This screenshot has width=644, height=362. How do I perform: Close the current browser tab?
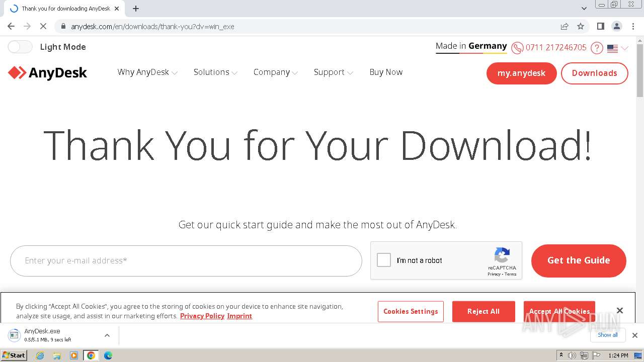[x=117, y=9]
